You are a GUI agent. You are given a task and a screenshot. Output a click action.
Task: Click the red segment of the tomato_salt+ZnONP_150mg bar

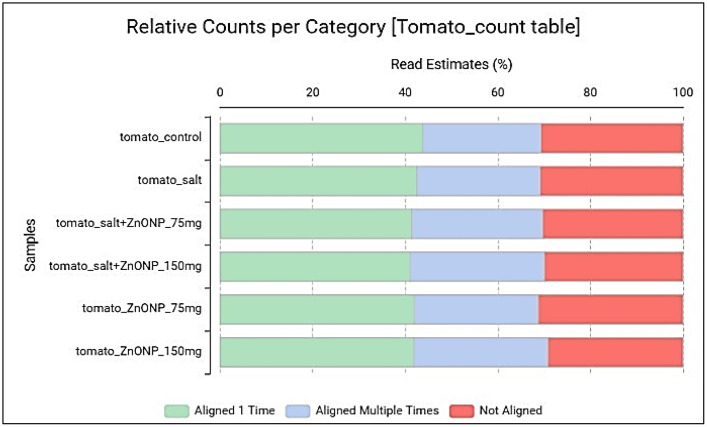tap(614, 266)
